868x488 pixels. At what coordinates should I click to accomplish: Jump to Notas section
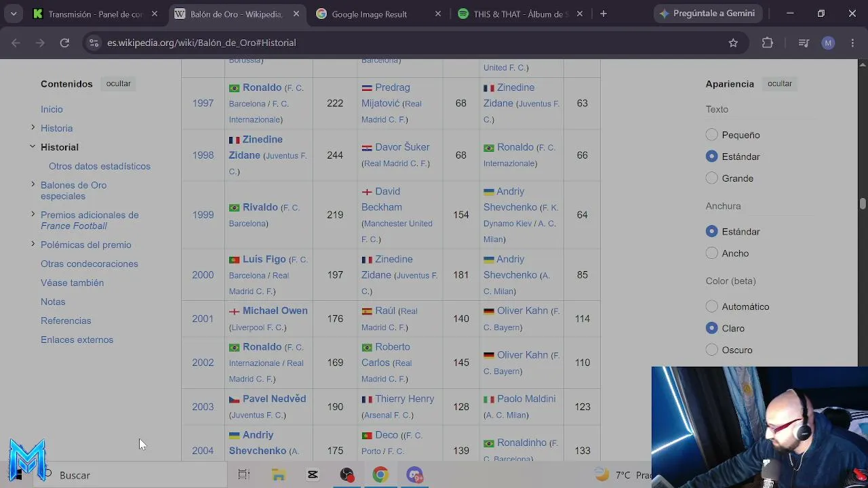pyautogui.click(x=53, y=302)
